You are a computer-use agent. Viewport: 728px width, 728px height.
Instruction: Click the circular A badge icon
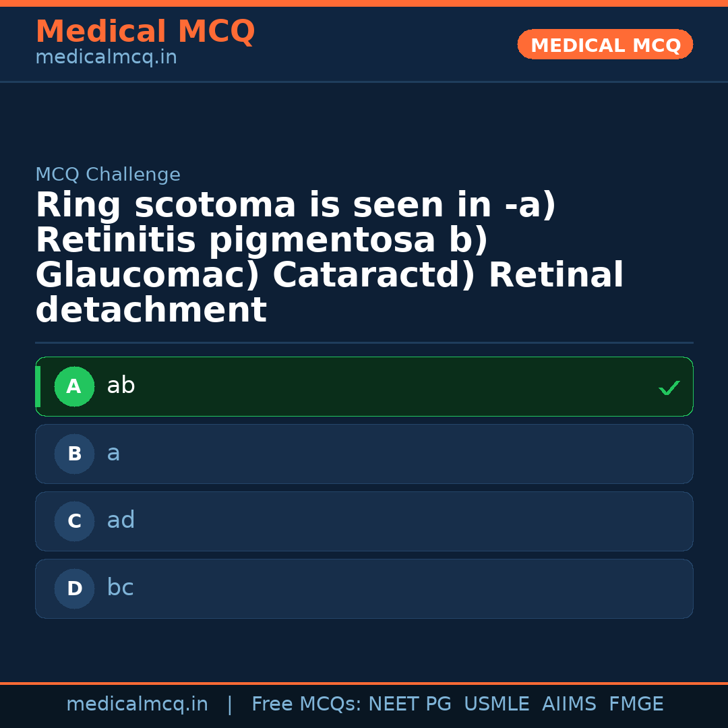point(74,386)
